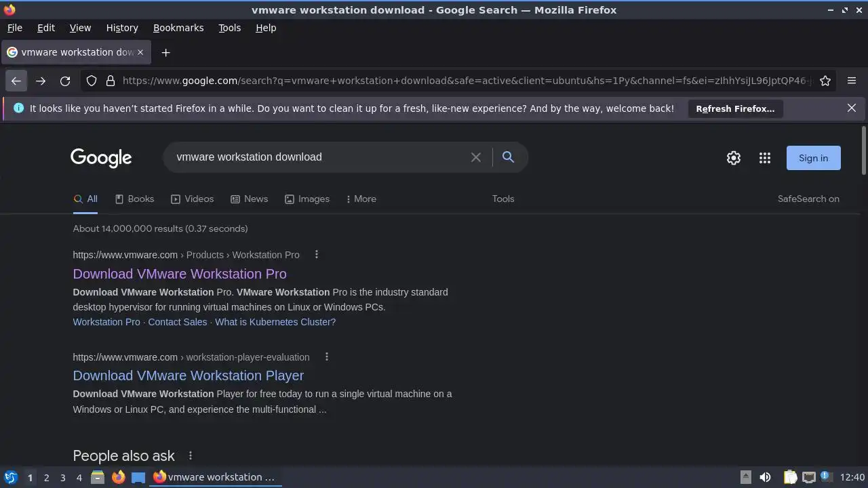Click the show desktop icon in the taskbar
Image resolution: width=868 pixels, height=488 pixels.
point(138,477)
